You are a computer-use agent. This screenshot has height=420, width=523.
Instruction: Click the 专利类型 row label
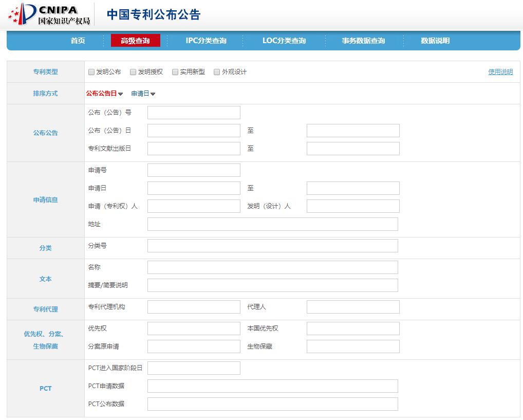pos(45,72)
